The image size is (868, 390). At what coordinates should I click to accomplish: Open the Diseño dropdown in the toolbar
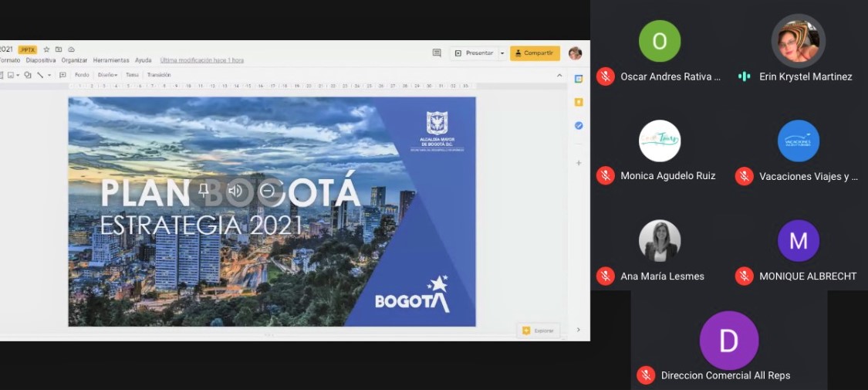click(107, 75)
